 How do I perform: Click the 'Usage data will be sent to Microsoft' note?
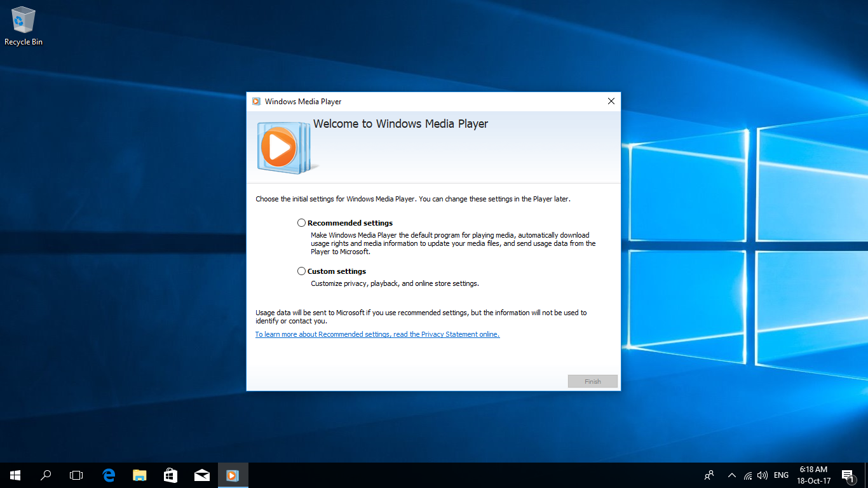(x=421, y=316)
